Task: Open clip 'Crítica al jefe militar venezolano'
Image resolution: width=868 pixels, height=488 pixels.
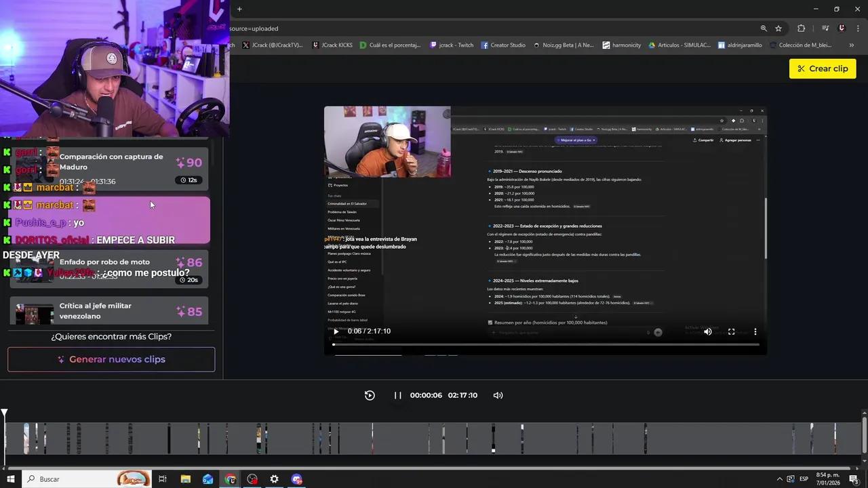Action: 108,311
